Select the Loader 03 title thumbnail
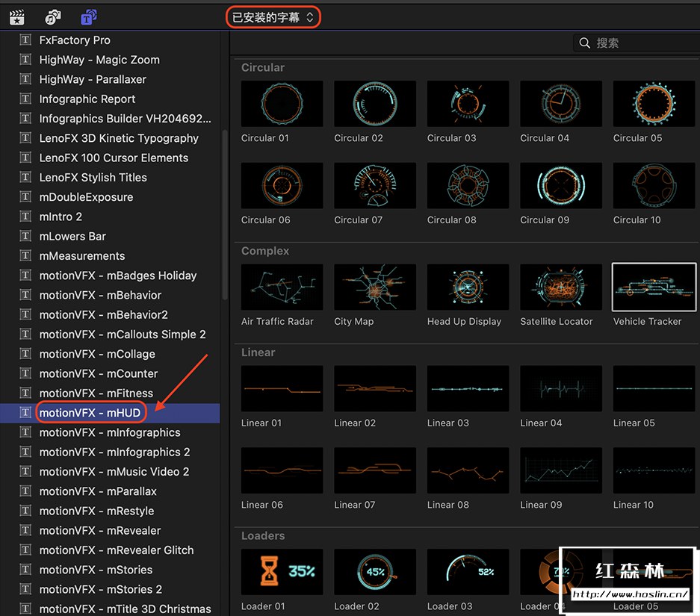The width and height of the screenshot is (700, 616). coord(468,572)
